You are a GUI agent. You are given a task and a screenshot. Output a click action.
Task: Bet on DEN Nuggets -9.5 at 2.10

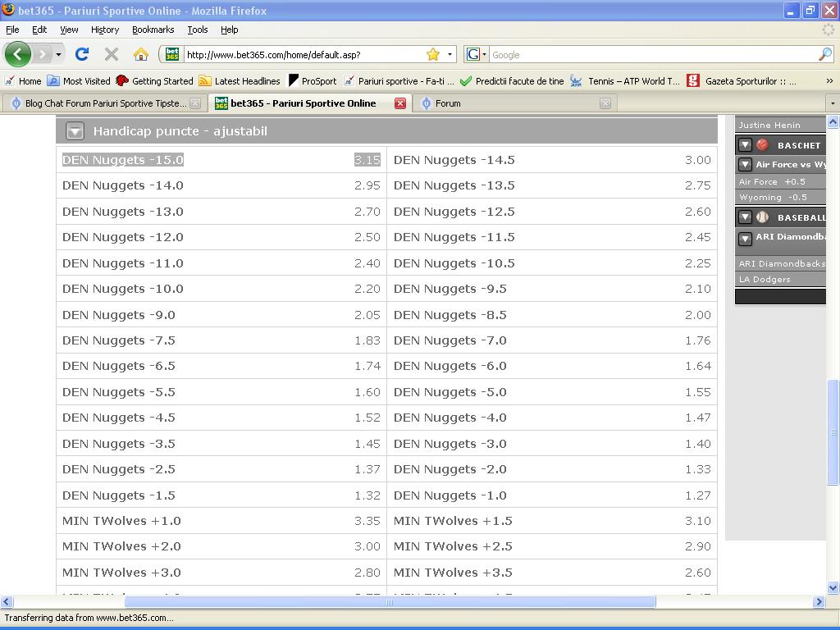(x=552, y=289)
